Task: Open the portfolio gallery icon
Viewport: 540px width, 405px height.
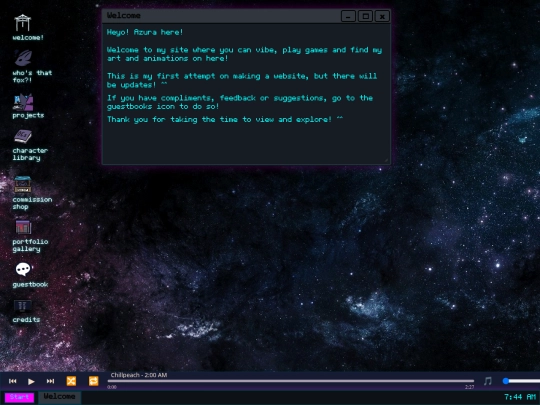Action: (x=23, y=227)
